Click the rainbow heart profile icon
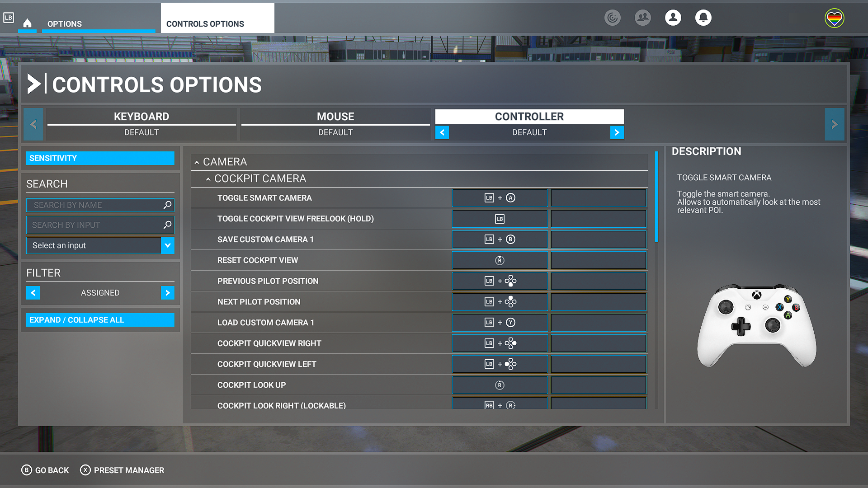Image resolution: width=868 pixels, height=488 pixels. 834,18
